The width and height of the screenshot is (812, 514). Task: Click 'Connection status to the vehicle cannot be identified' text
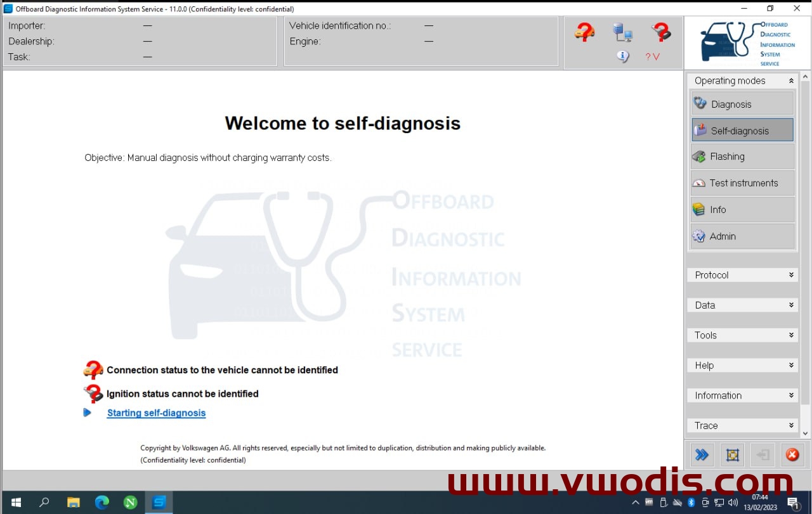point(222,370)
